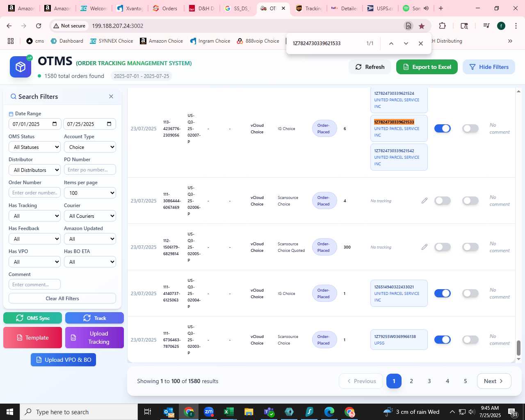Open the Has Tracking dropdown
Viewport: 525px width, 420px height.
tap(34, 216)
